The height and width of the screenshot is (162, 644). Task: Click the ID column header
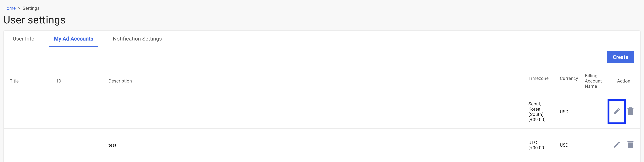(x=59, y=81)
